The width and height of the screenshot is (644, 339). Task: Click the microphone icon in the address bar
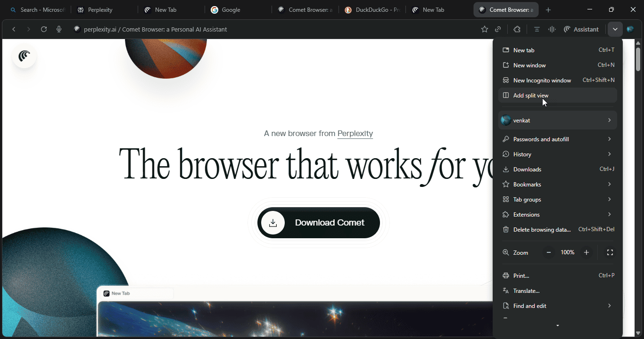click(x=59, y=29)
